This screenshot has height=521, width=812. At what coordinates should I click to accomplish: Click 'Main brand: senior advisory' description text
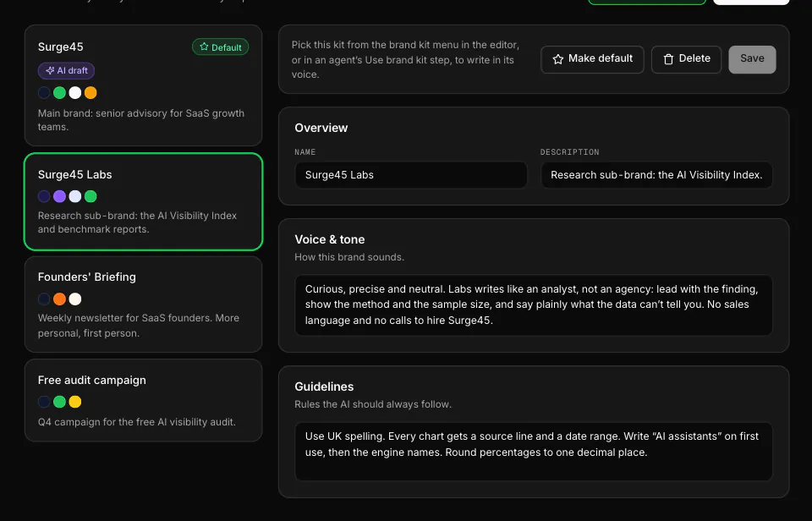[141, 119]
